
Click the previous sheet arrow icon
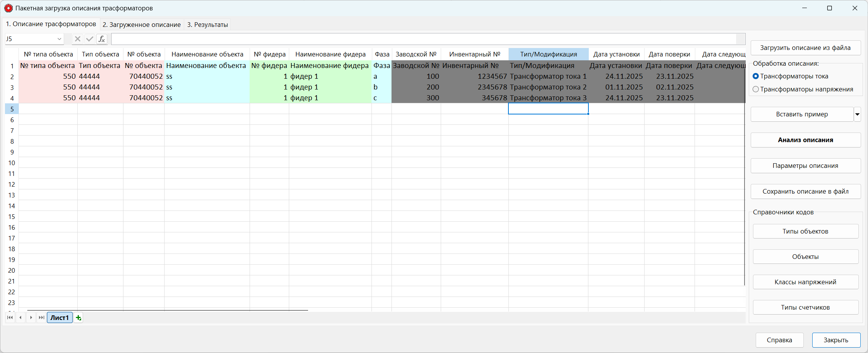tap(20, 318)
